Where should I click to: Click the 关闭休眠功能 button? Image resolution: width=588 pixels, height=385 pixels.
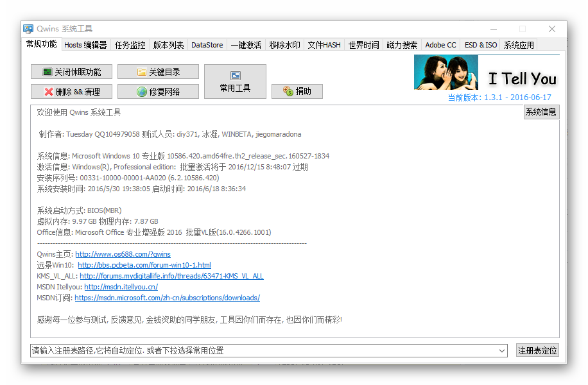tap(72, 72)
